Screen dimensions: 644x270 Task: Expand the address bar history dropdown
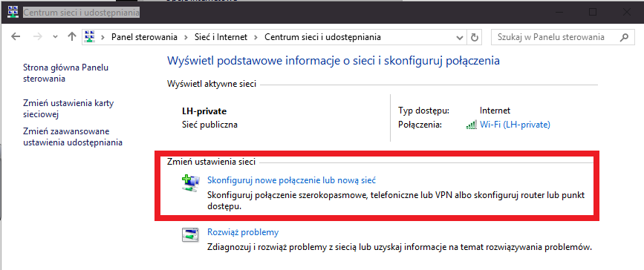(x=460, y=37)
